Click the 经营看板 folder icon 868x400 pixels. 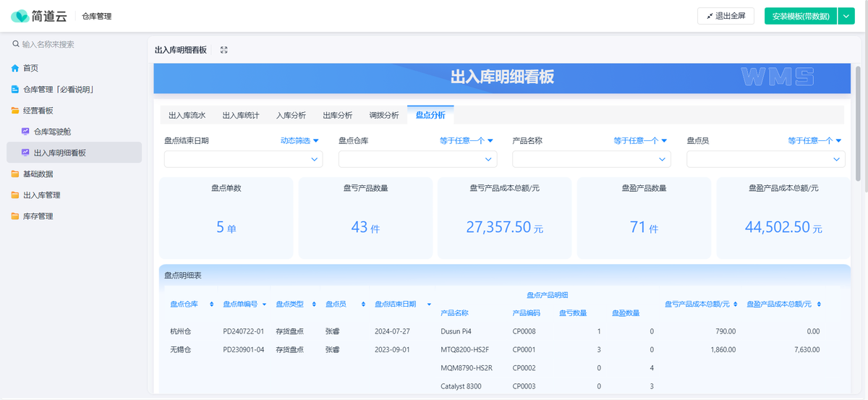coord(15,111)
